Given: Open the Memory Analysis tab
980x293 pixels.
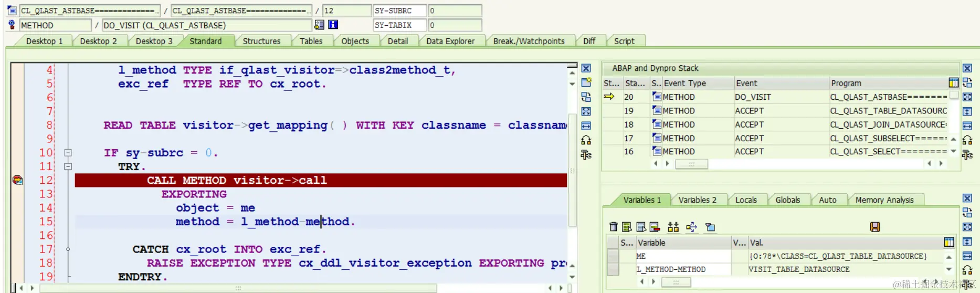Looking at the screenshot, I should pos(884,200).
